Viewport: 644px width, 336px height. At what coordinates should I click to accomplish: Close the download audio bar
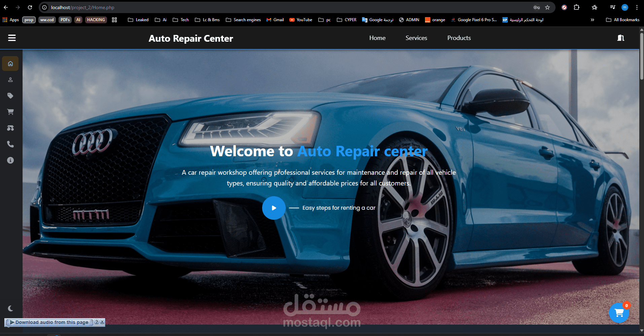(102, 322)
